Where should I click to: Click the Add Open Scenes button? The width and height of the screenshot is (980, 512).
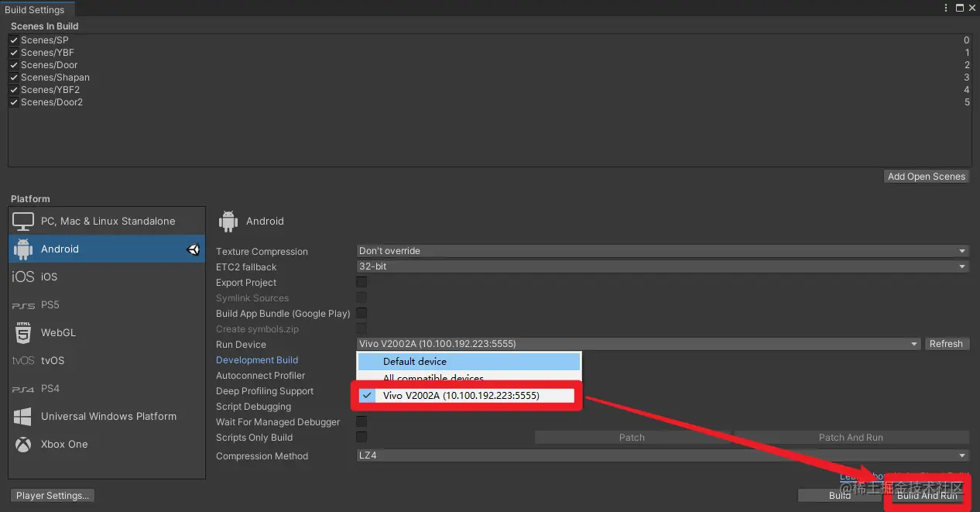(927, 177)
